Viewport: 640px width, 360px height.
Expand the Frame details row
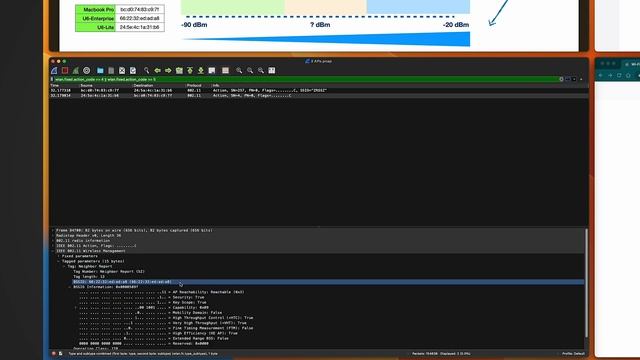53,231
